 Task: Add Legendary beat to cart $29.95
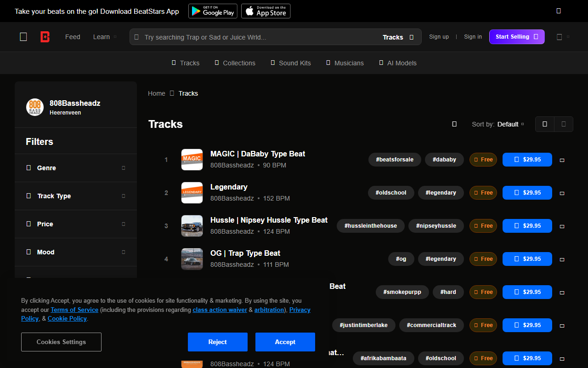click(x=527, y=193)
